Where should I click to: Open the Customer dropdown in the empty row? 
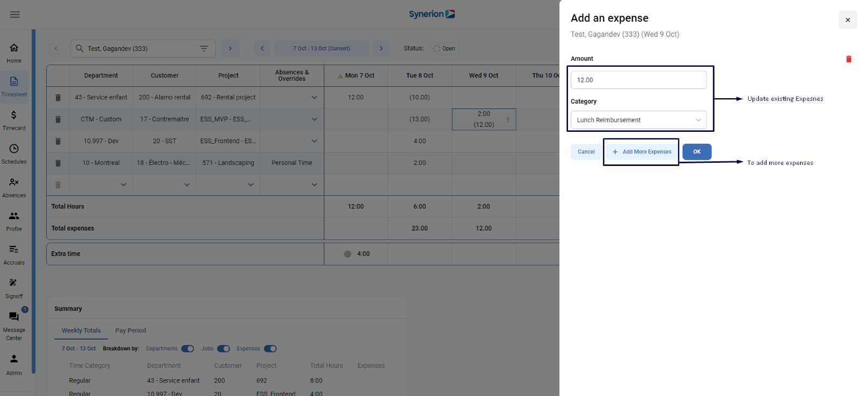[x=187, y=185]
